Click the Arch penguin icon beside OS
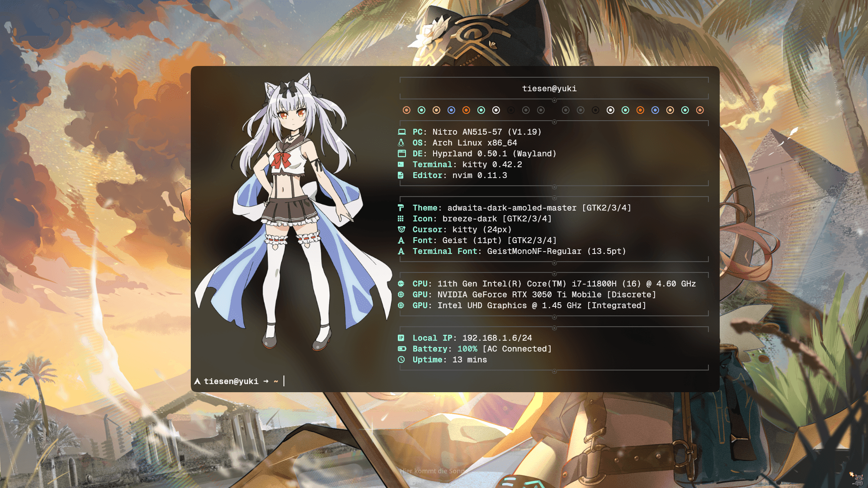 point(401,143)
